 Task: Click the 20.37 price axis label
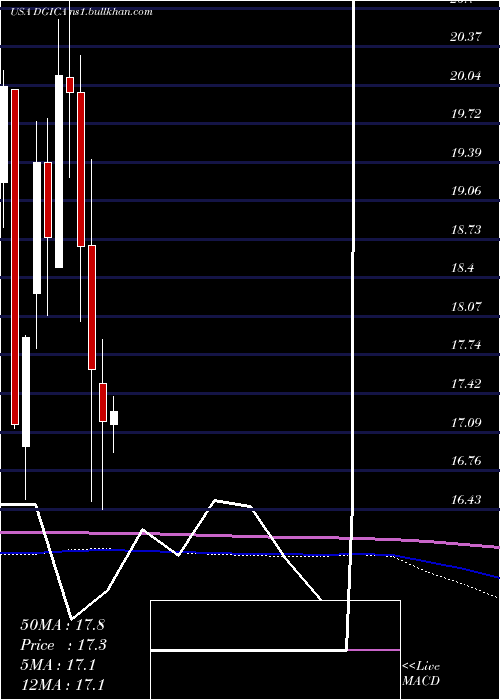[466, 37]
